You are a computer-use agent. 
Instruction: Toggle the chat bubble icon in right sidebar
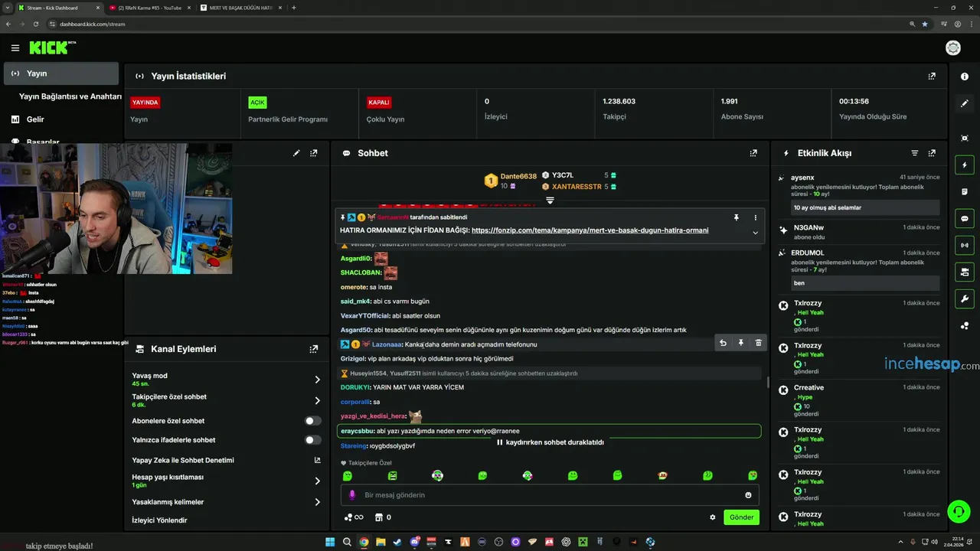coord(965,219)
